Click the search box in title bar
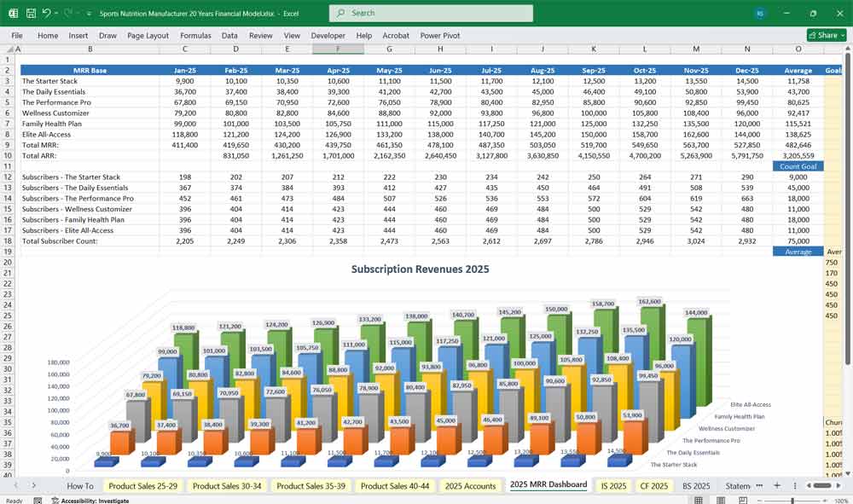Image resolution: width=853 pixels, height=504 pixels. 431,14
